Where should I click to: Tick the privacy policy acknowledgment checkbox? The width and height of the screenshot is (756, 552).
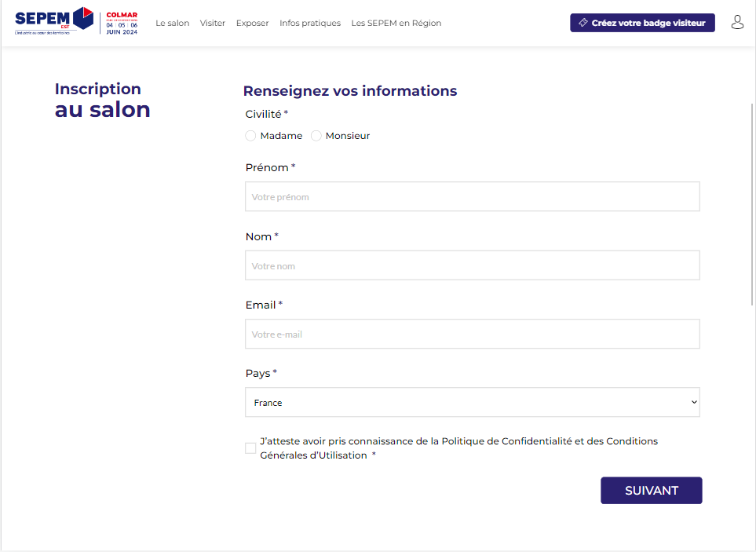250,448
